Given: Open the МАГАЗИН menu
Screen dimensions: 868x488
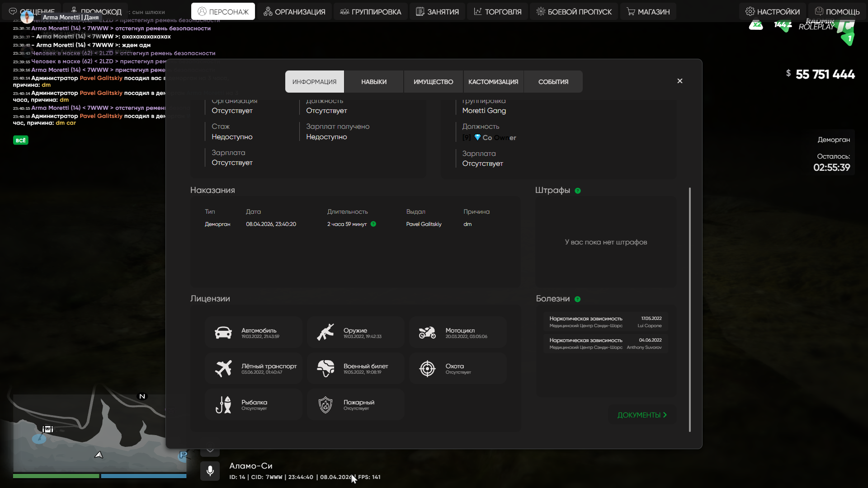Looking at the screenshot, I should coord(648,12).
